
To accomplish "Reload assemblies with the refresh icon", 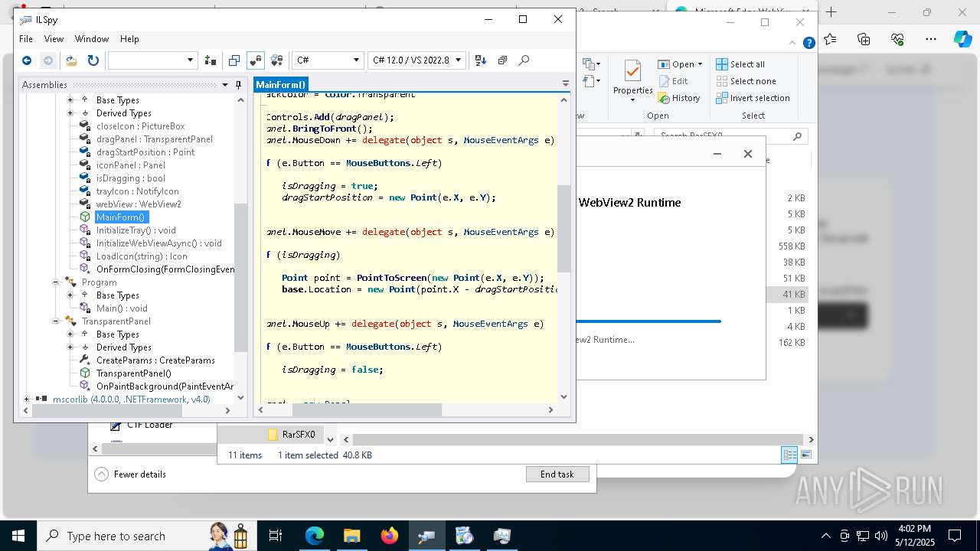I will click(93, 60).
